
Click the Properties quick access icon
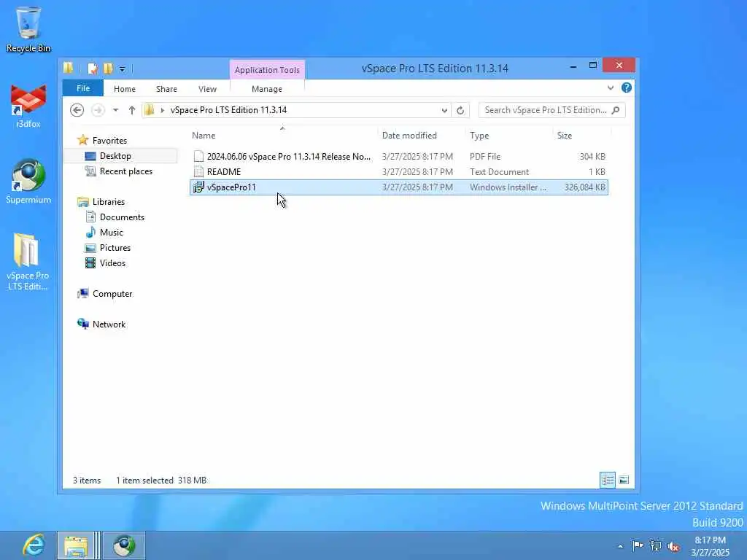(x=93, y=69)
